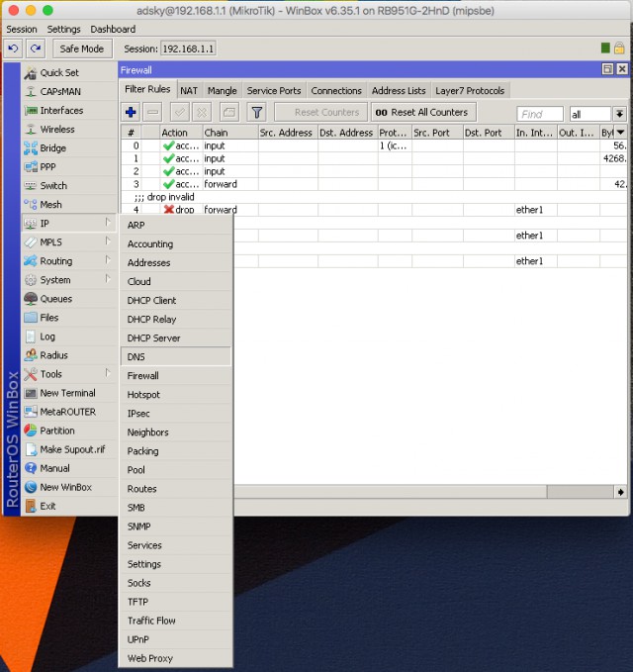Viewport: 633px width, 672px height.
Task: Click the comment icon in Firewall toolbar
Action: pos(229,112)
